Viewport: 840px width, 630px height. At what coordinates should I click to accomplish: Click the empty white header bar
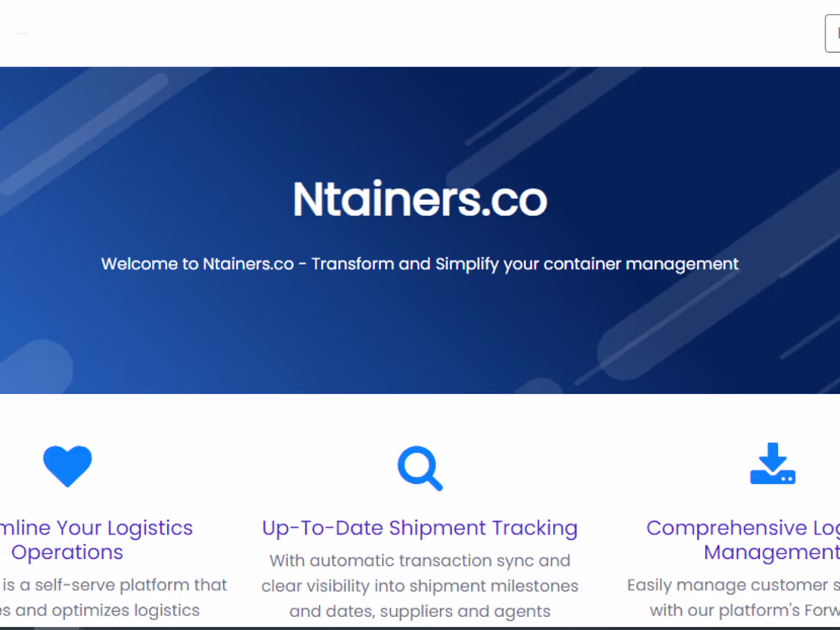[420, 33]
